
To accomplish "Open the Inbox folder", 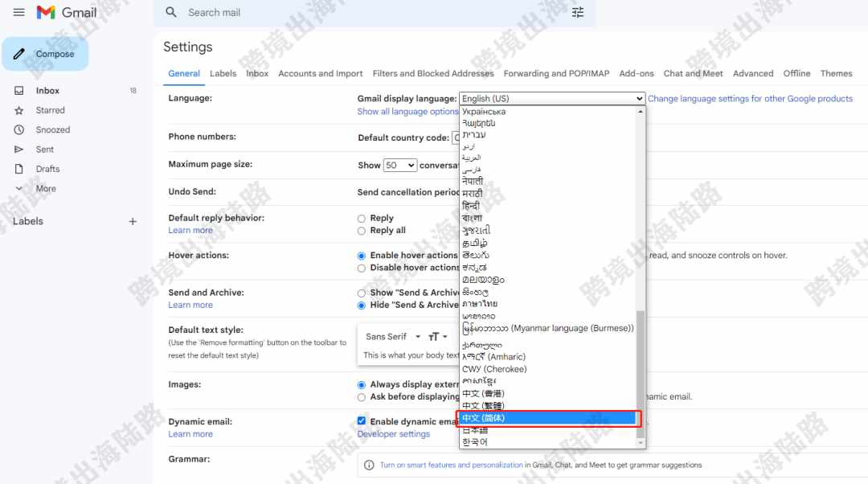I will pos(47,90).
